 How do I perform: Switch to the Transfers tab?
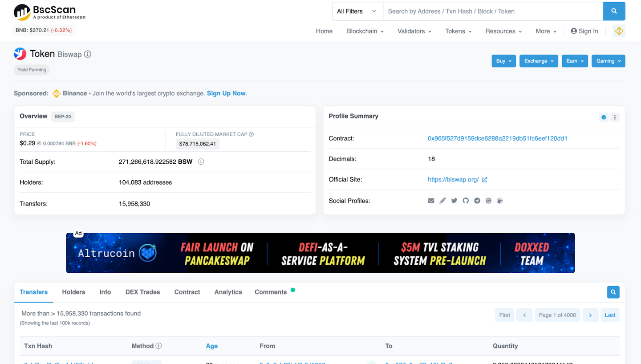coord(34,292)
